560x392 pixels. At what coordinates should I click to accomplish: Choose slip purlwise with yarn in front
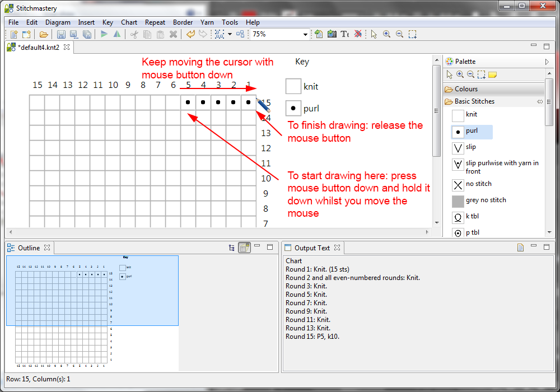pyautogui.click(x=496, y=167)
